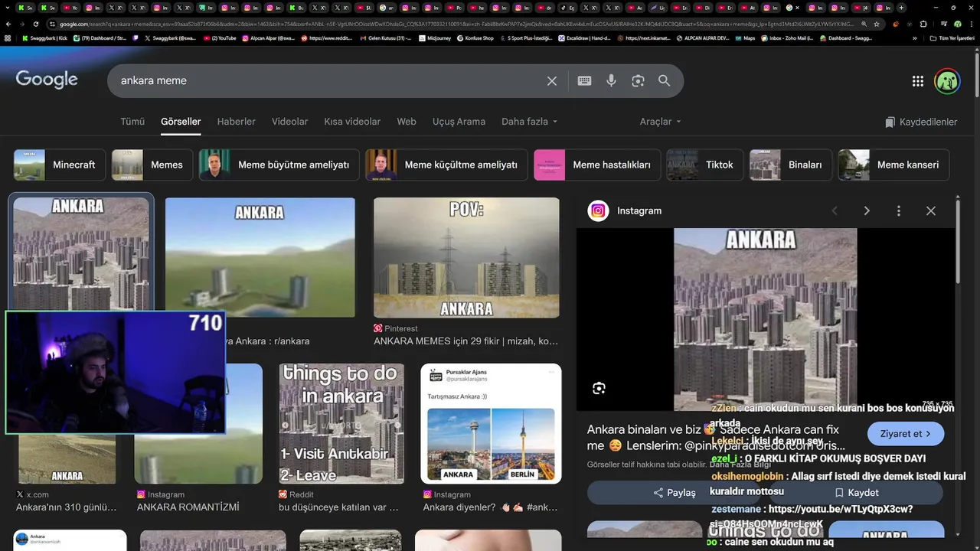
Task: Open the on-screen keyboard input tool
Action: [584, 81]
